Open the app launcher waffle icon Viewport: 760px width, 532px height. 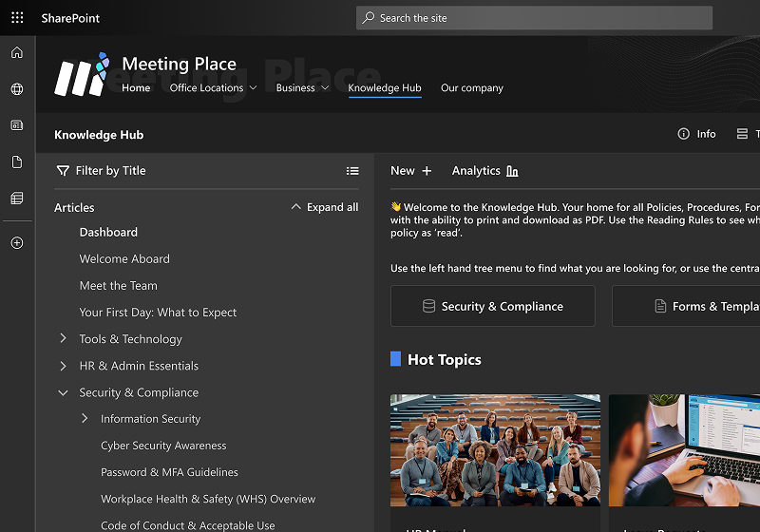point(17,18)
